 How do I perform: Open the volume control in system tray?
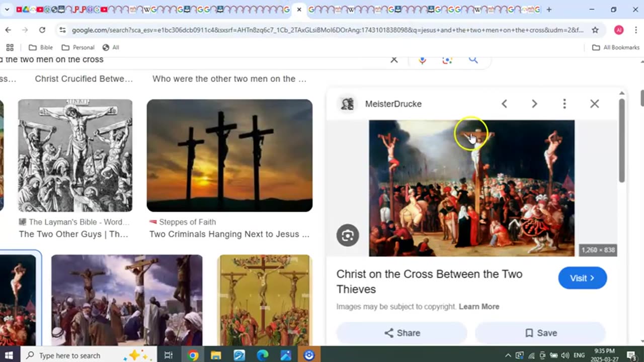[565, 355]
